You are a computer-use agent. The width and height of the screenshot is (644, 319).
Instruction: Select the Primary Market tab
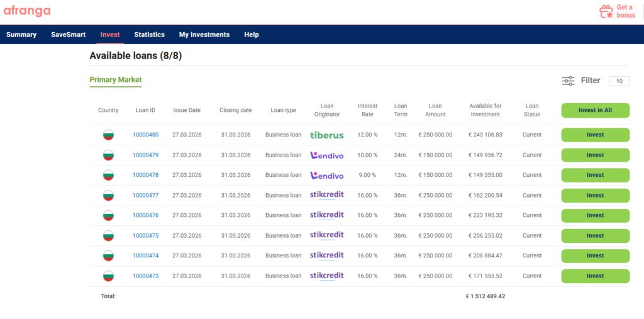click(x=115, y=80)
